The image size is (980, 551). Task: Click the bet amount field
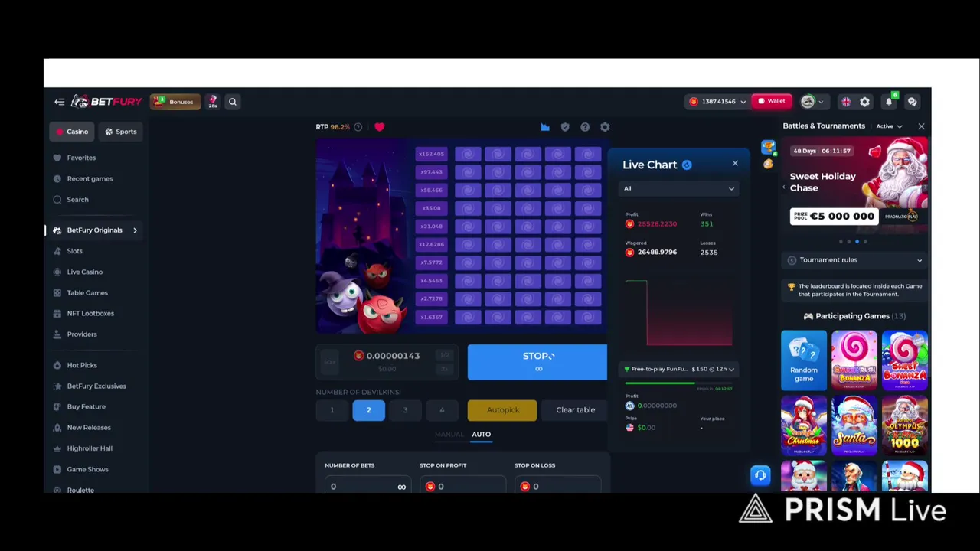tap(387, 361)
